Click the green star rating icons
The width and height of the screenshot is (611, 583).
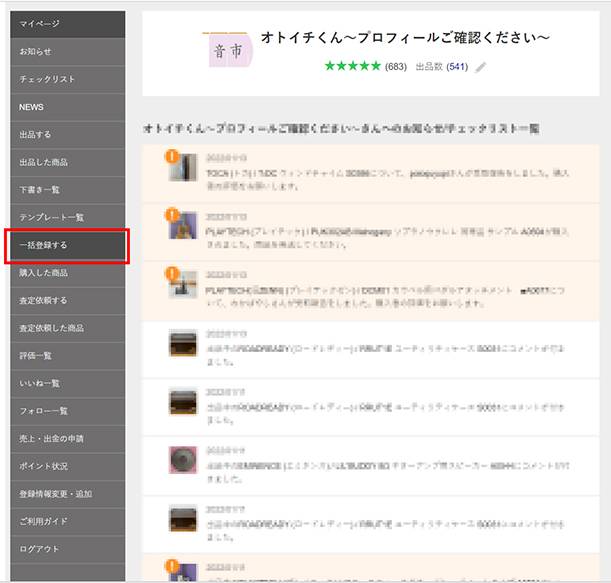352,67
